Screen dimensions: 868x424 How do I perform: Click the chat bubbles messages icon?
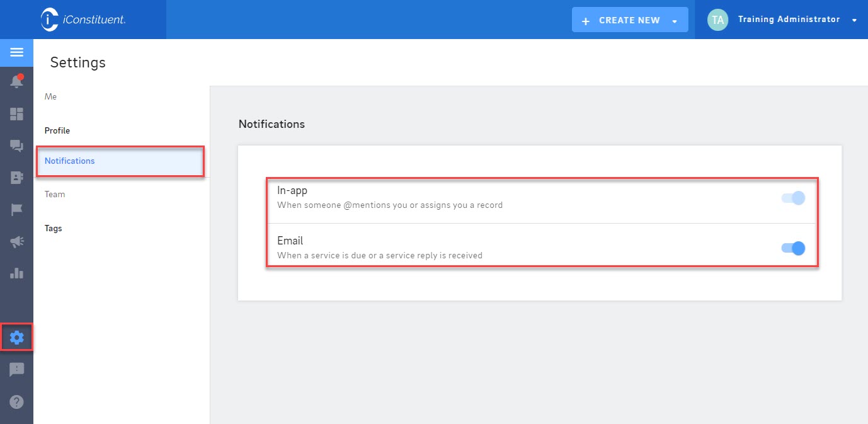pyautogui.click(x=16, y=146)
